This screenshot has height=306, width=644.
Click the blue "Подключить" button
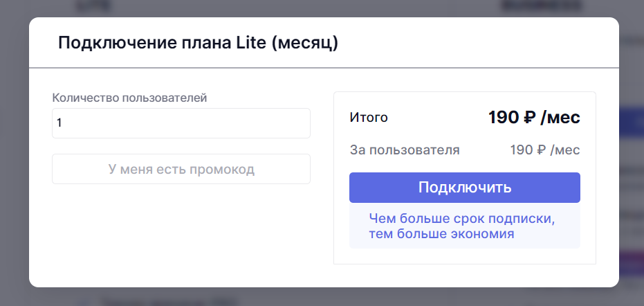[x=464, y=188]
